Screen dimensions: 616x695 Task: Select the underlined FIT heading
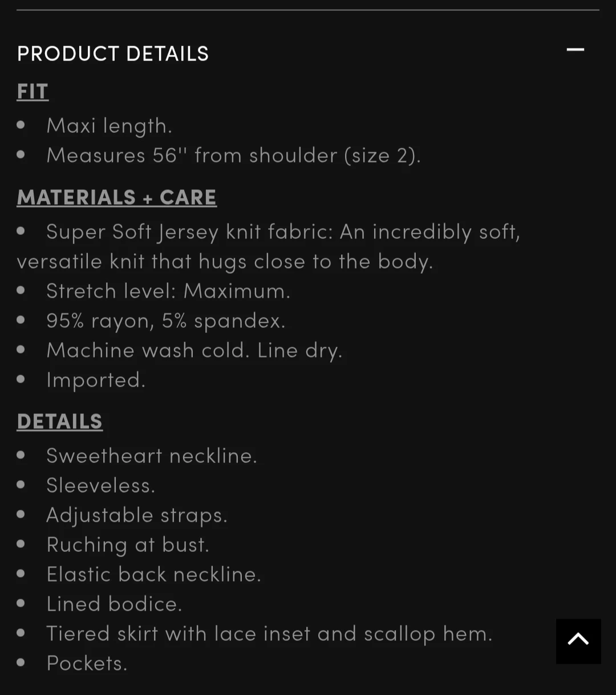click(x=33, y=91)
